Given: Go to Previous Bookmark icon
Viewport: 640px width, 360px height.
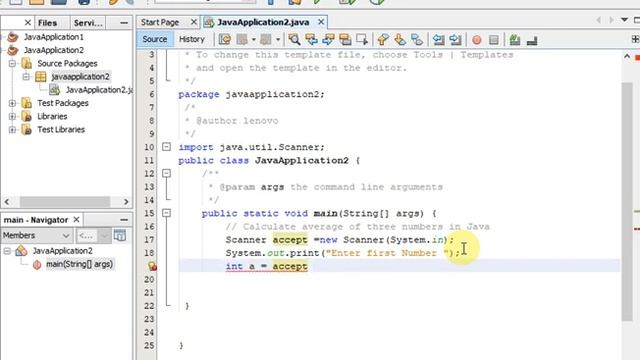Looking at the screenshot, I should [383, 40].
